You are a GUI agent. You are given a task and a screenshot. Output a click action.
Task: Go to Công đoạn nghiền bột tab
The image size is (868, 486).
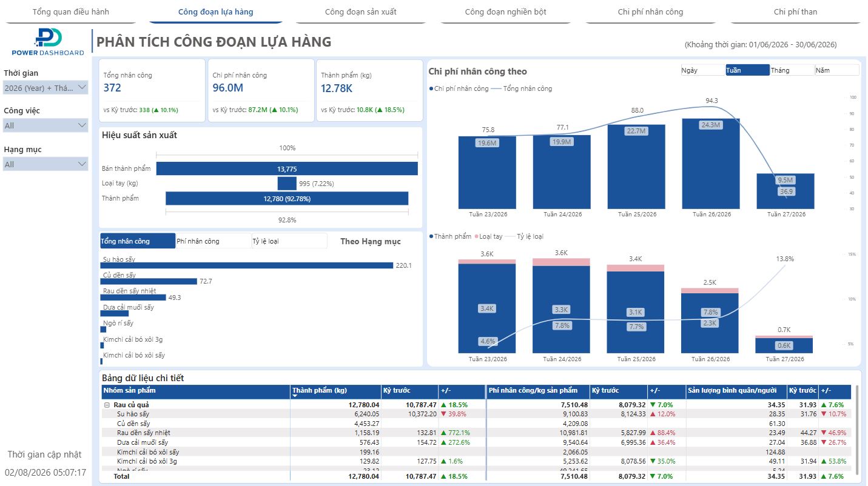(x=506, y=12)
